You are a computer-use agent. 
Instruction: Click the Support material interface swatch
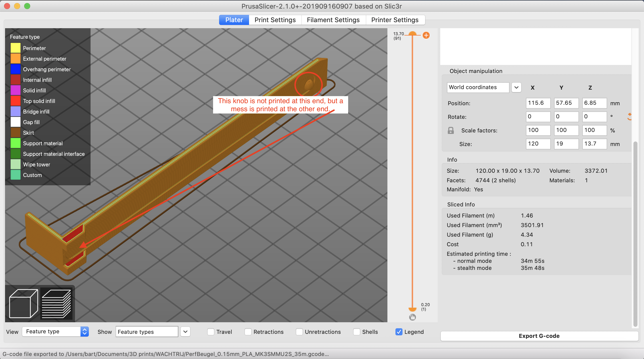[x=15, y=154]
